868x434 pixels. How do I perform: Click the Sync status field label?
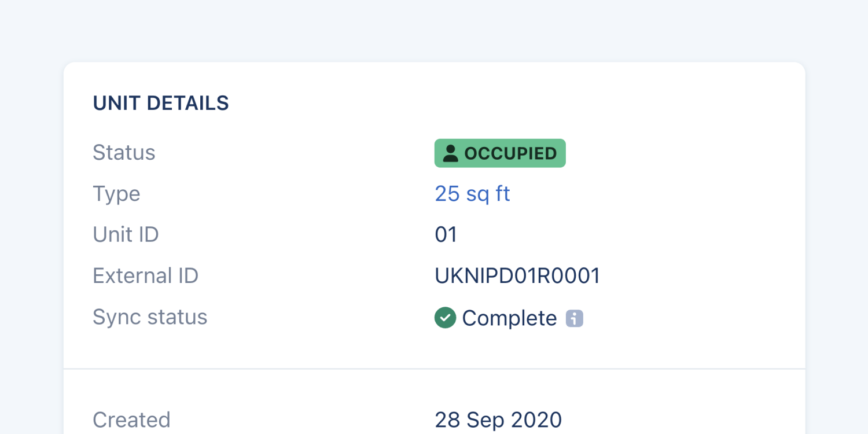point(150,317)
